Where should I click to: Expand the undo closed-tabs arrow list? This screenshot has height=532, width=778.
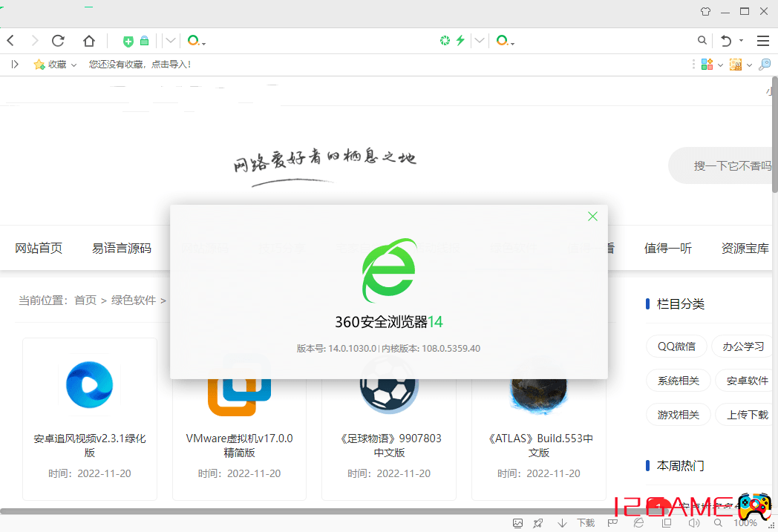pyautogui.click(x=742, y=41)
